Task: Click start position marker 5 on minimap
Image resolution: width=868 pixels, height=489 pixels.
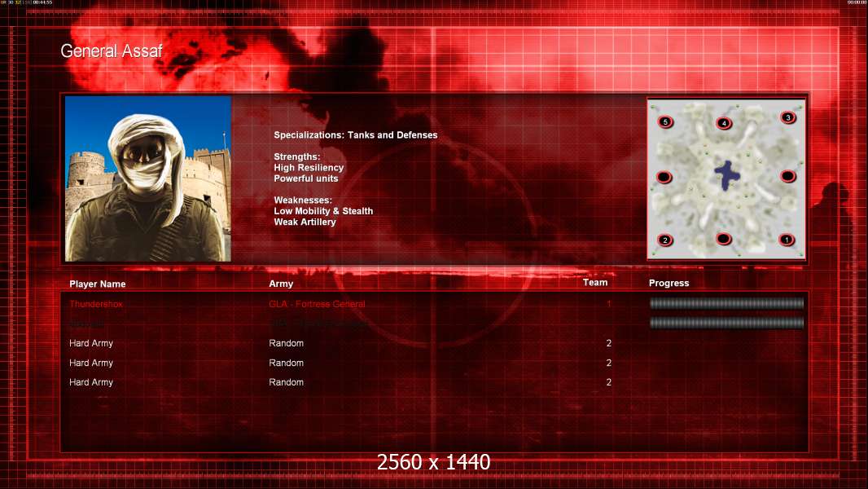Action: (x=665, y=121)
